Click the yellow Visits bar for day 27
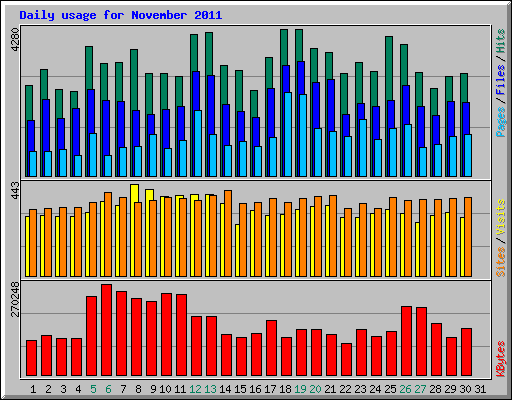Viewport: 512px width, 400px height. [x=417, y=249]
